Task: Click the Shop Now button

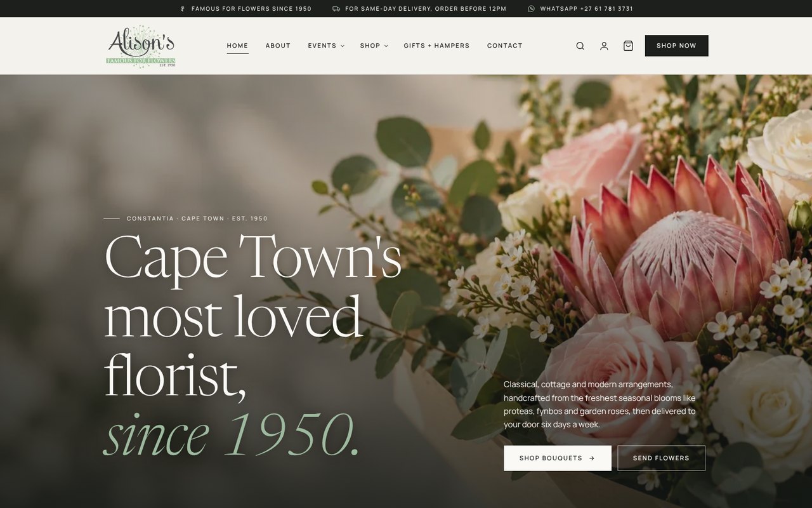Action: click(x=676, y=46)
